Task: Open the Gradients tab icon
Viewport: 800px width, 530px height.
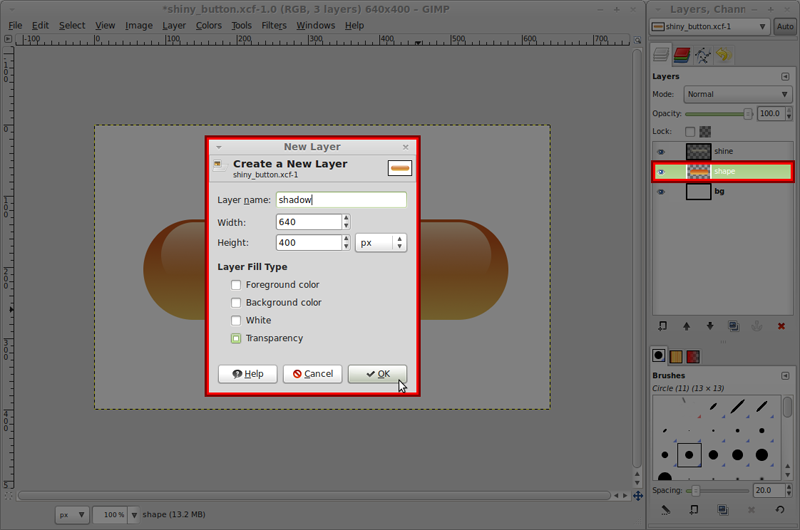Action: 693,356
